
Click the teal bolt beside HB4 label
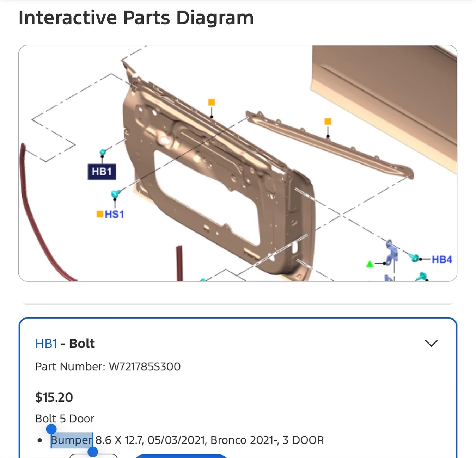pyautogui.click(x=414, y=258)
